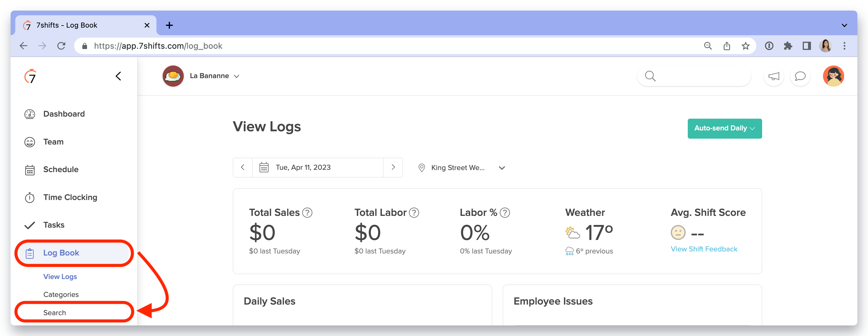Click the 7shifts logo in the sidebar
868x336 pixels.
(x=30, y=76)
